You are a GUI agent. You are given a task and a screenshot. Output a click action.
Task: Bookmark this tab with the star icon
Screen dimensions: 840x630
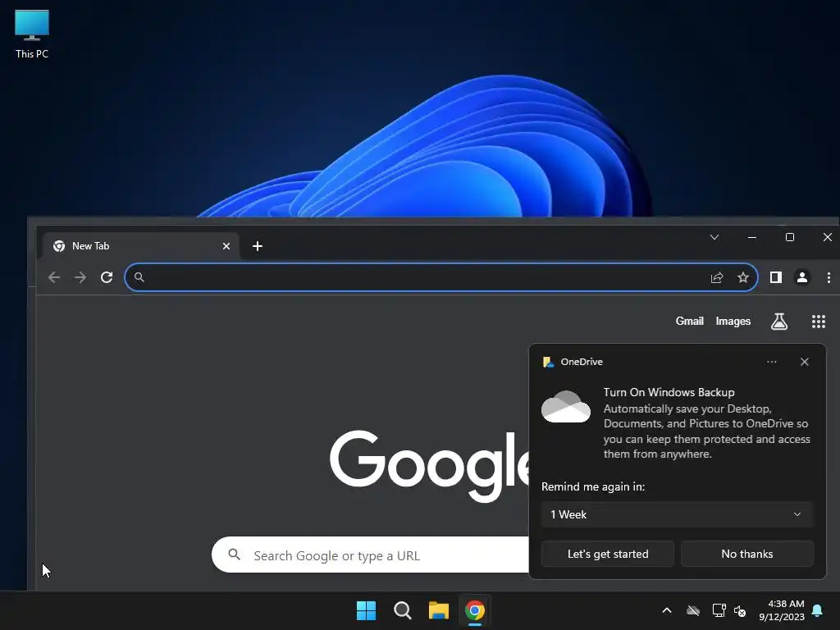(x=743, y=277)
